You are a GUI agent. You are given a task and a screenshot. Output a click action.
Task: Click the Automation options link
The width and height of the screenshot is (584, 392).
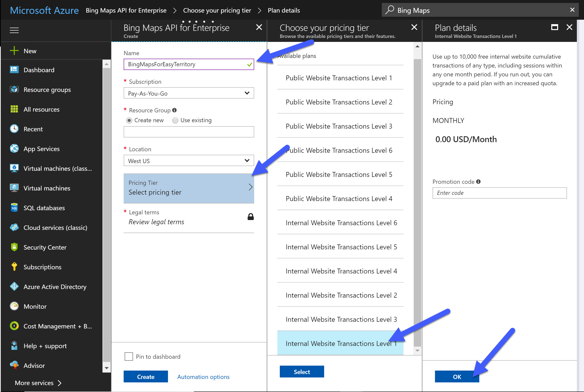tap(203, 377)
